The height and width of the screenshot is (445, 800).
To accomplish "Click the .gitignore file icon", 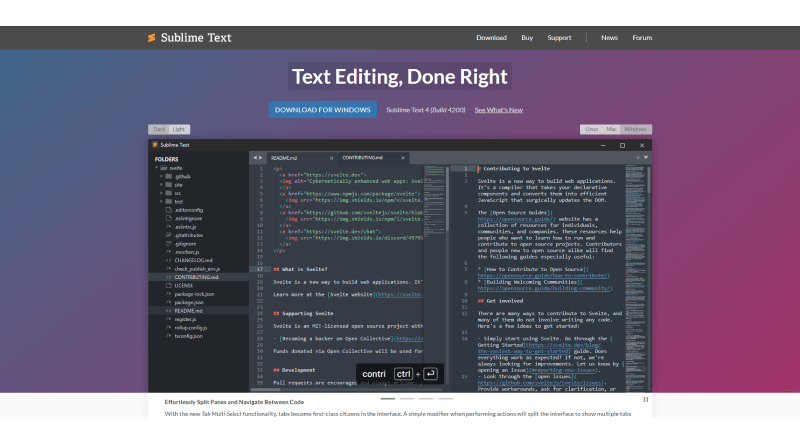I will 168,243.
